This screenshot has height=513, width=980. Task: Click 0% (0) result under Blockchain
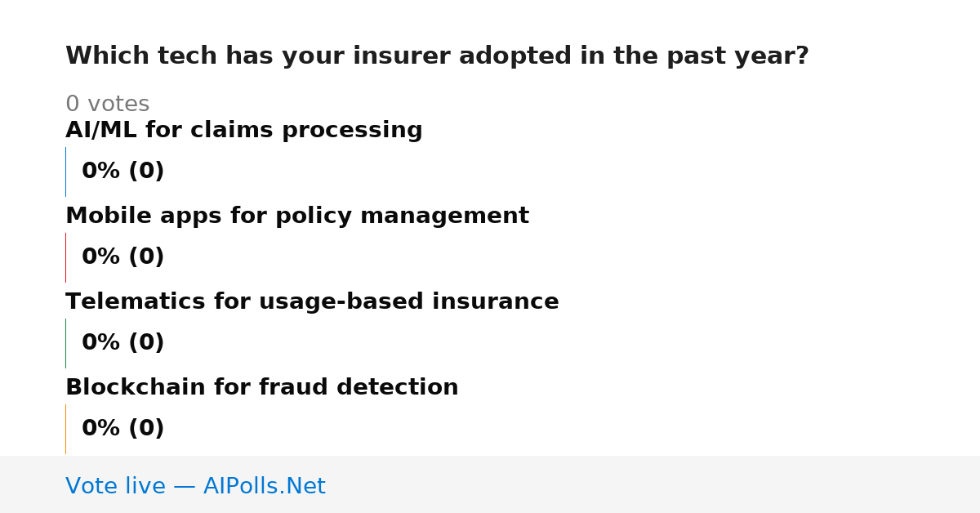point(122,429)
